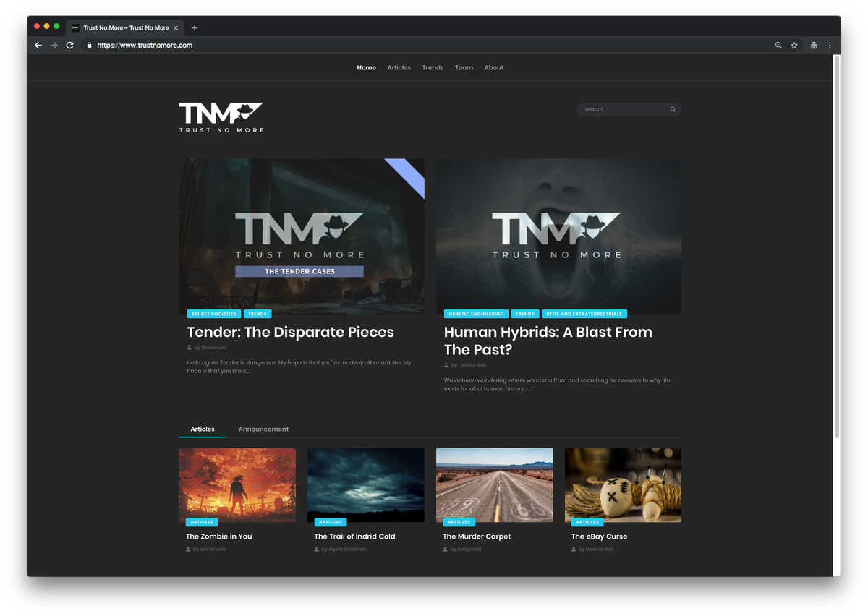Click Articles tag on The Zombie in You
Image resolution: width=868 pixels, height=616 pixels.
tap(202, 522)
